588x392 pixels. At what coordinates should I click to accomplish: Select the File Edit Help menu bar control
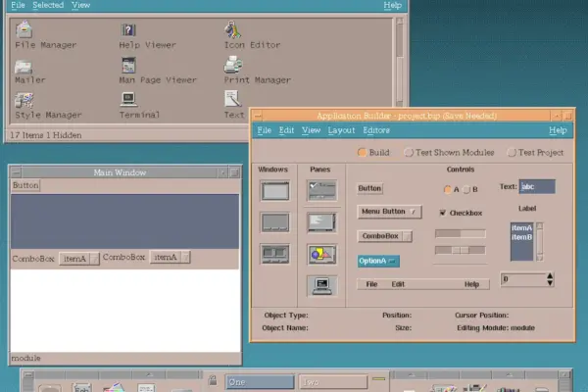pos(423,284)
